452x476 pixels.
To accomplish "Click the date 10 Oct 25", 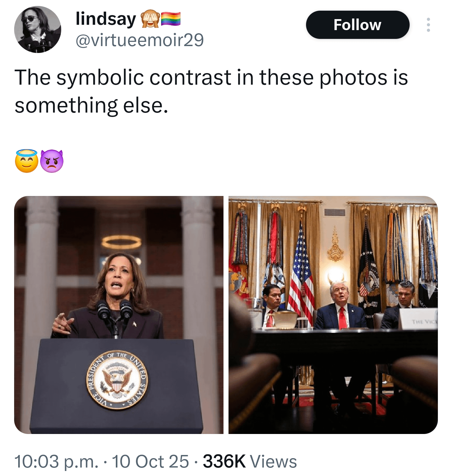I will [150, 461].
